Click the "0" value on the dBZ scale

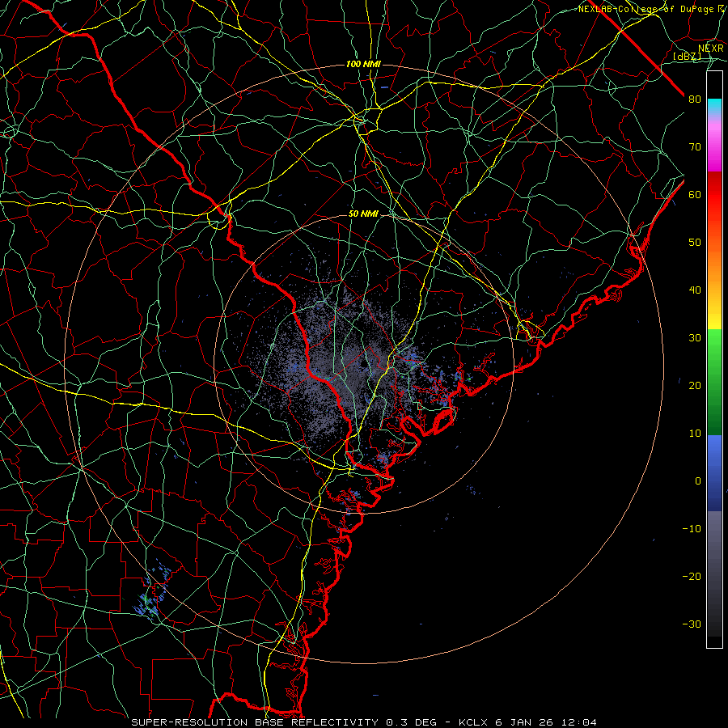[x=698, y=481]
